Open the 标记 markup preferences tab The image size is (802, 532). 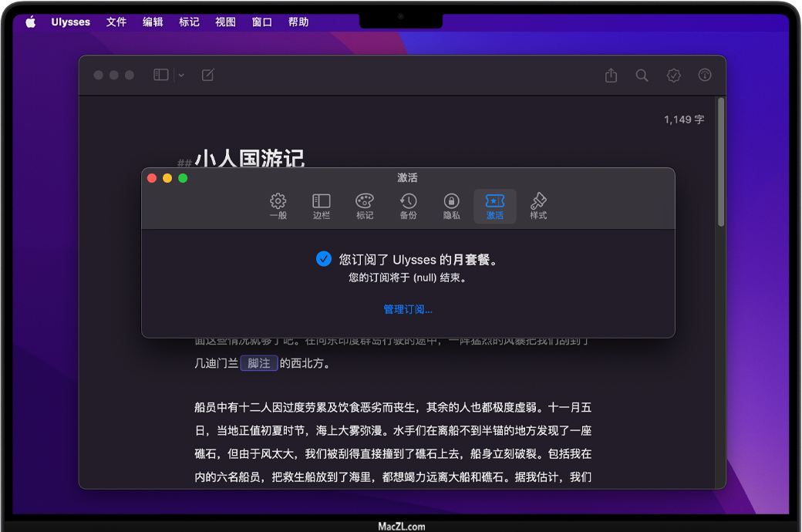pos(365,207)
